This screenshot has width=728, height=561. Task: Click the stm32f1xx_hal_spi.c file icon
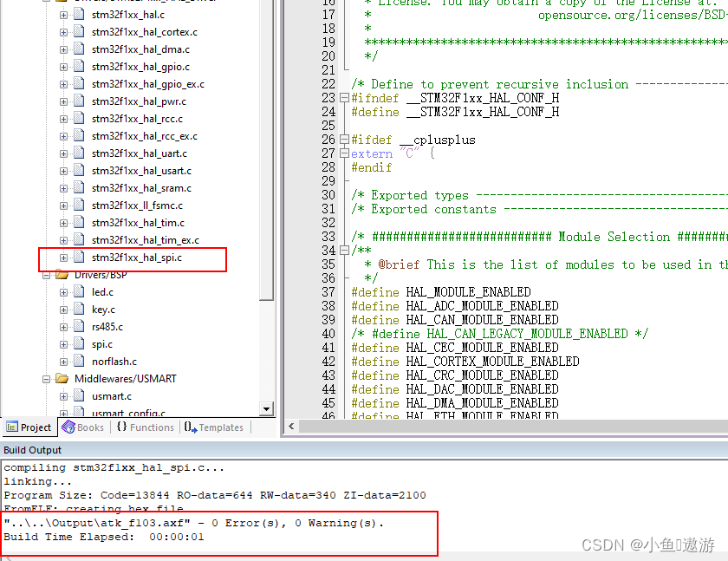coord(78,257)
